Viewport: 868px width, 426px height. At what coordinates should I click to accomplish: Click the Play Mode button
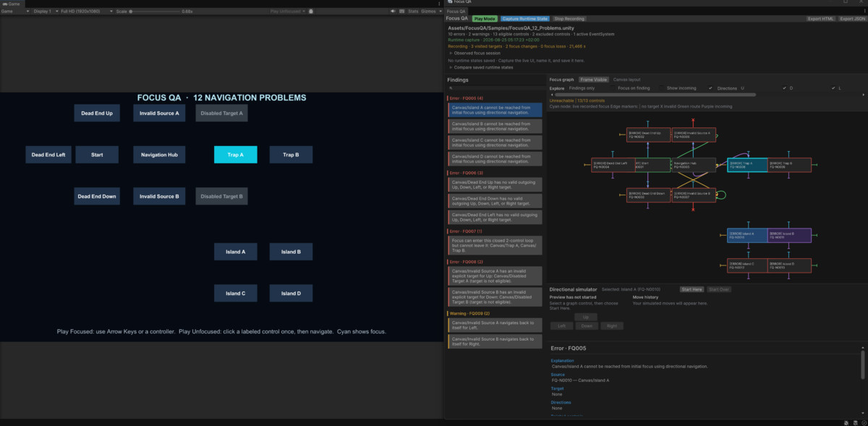[x=484, y=19]
